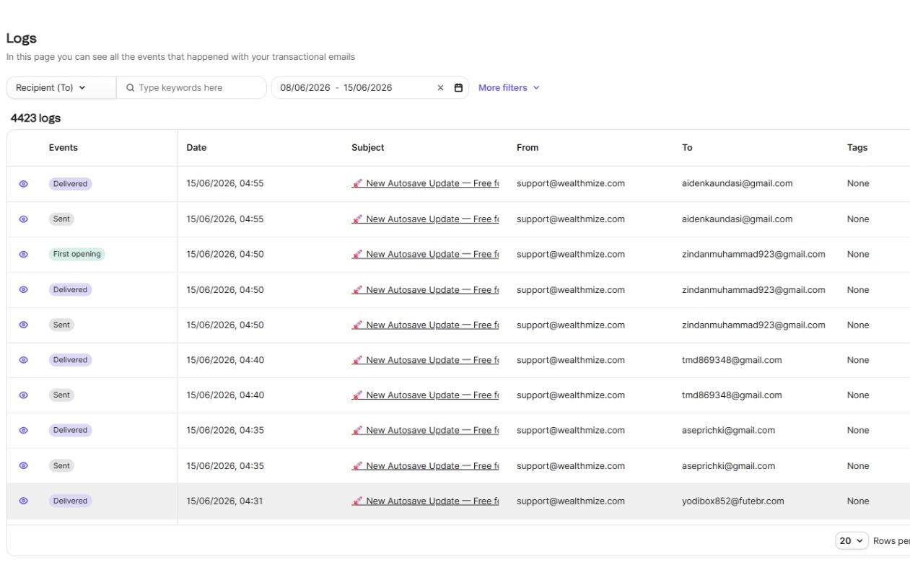Image resolution: width=910 pixels, height=588 pixels.
Task: Select recipient yodibox852@futebr.com
Action: (732, 501)
